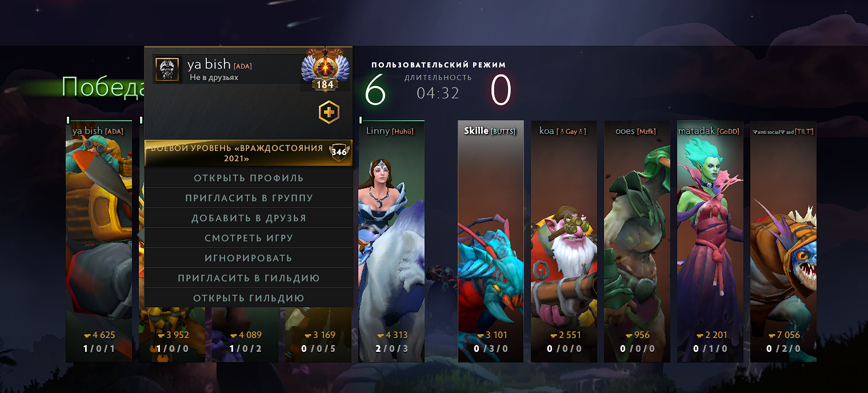This screenshot has width=868, height=393.
Task: Click the 346 shield level badge
Action: coord(339,152)
